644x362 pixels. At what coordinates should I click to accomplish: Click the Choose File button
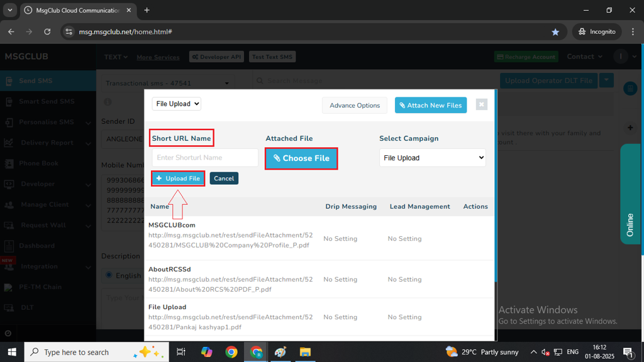click(x=301, y=158)
